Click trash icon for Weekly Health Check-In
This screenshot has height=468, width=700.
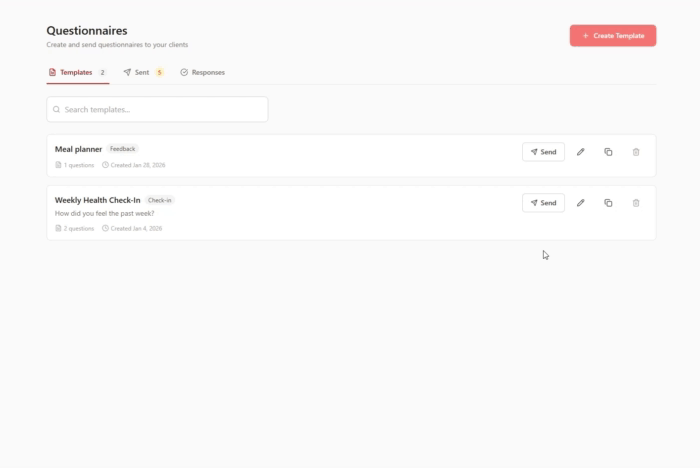(636, 203)
